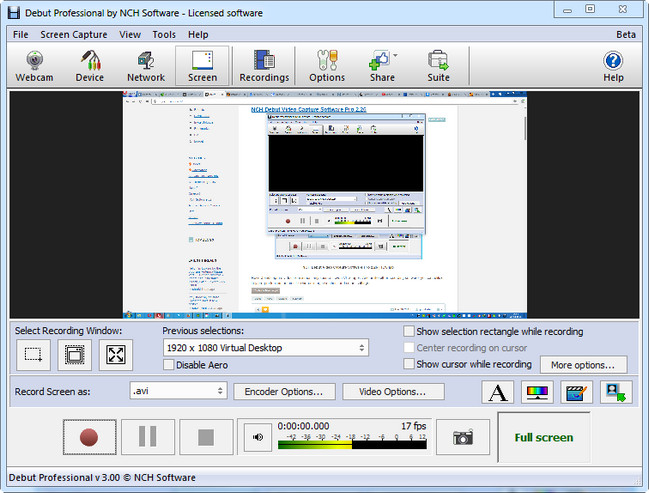Viewport: 649px width, 493px height.
Task: Open the Screen Capture menu
Action: click(x=74, y=34)
